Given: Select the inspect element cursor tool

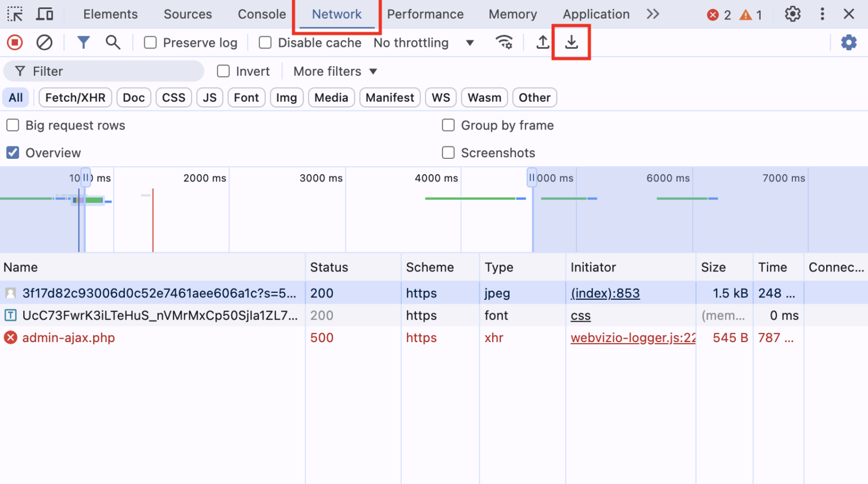Looking at the screenshot, I should (15, 14).
